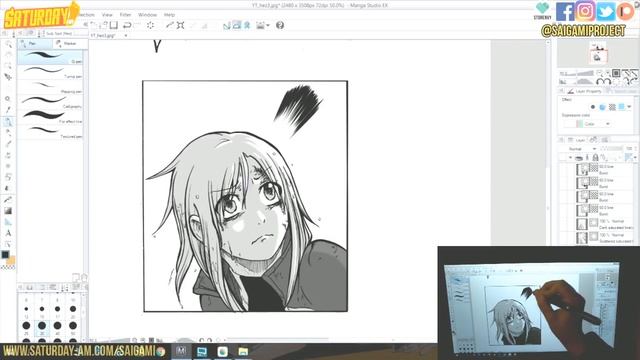Viewport: 640px width, 360px height.
Task: Select the Eyedropper tool
Action: pyautogui.click(x=8, y=110)
